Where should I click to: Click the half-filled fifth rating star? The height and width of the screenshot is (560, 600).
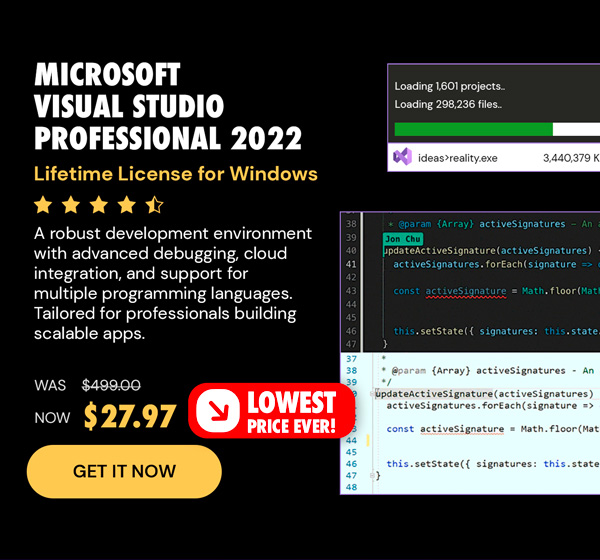pos(154,204)
